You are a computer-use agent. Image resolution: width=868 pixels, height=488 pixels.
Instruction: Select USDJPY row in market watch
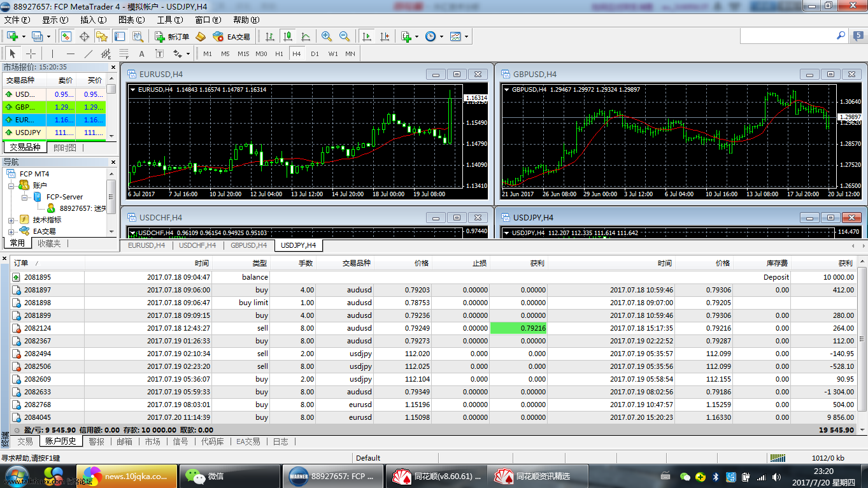53,133
